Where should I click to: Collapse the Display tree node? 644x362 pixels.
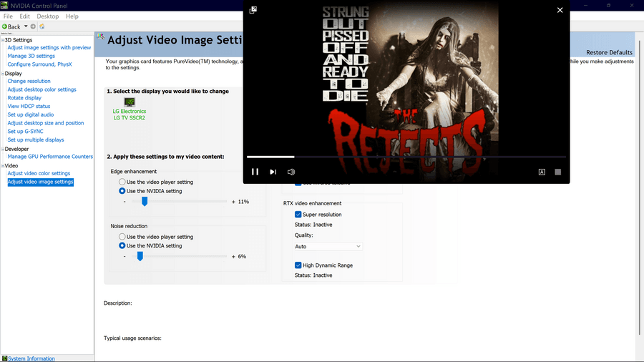coord(2,74)
